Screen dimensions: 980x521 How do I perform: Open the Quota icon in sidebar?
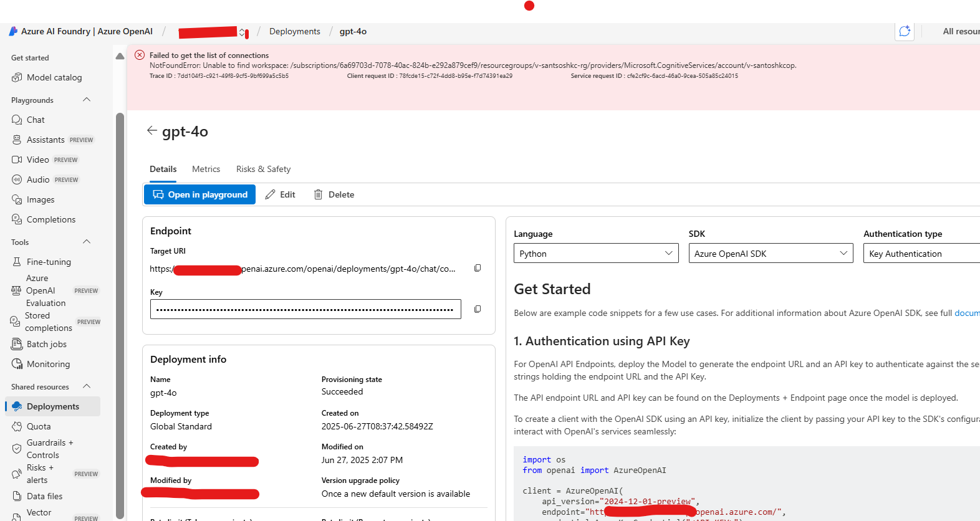tap(17, 426)
